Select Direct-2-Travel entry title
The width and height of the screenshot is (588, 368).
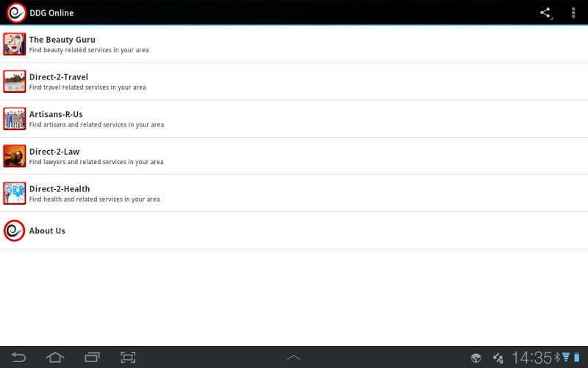pyautogui.click(x=59, y=77)
